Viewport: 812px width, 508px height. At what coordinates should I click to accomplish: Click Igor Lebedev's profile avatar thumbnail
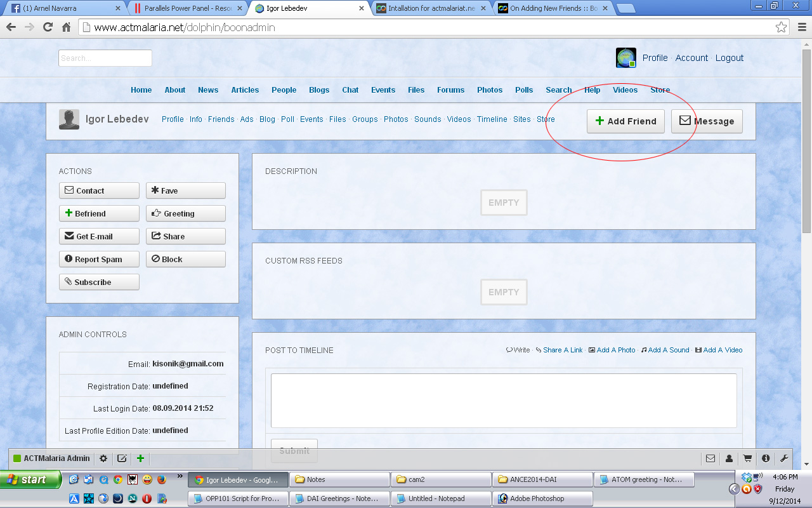[x=69, y=119]
